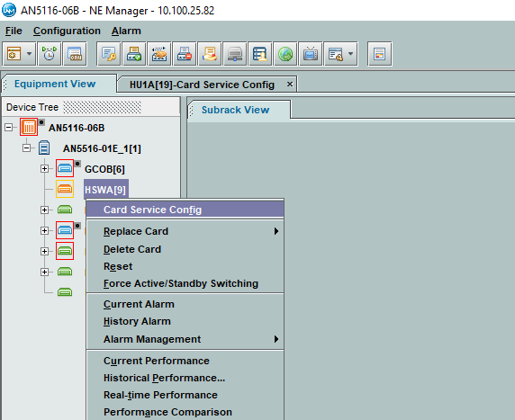Expand the second blue card node
The image size is (515, 420).
click(x=44, y=230)
